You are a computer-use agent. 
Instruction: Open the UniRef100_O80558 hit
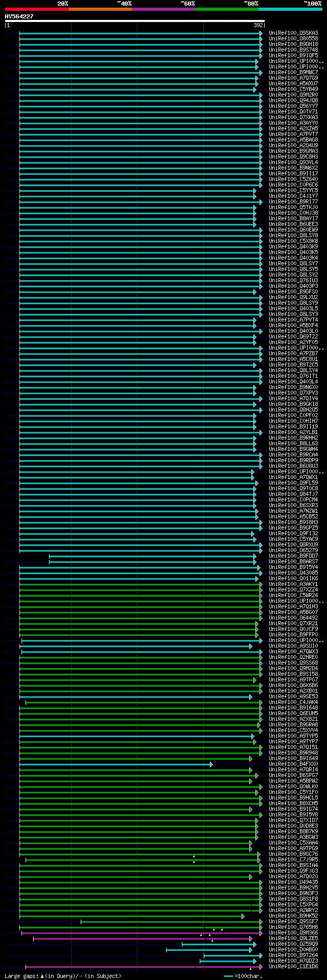pos(293,38)
